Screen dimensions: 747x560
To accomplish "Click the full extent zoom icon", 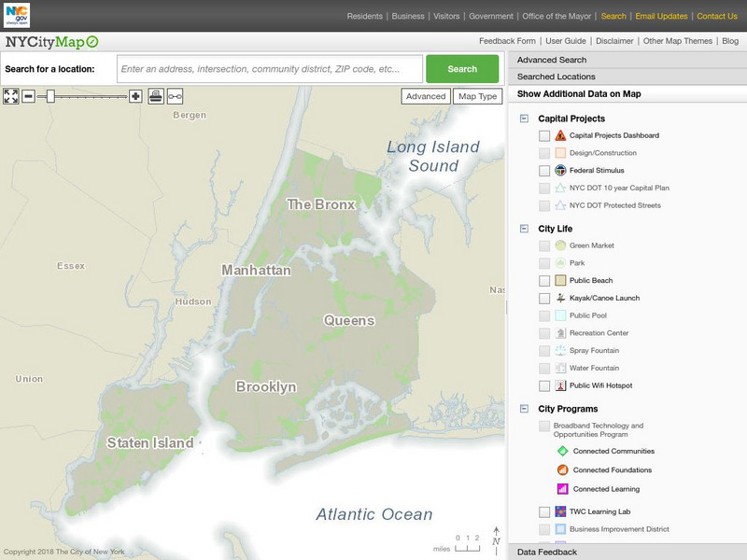I will (9, 95).
